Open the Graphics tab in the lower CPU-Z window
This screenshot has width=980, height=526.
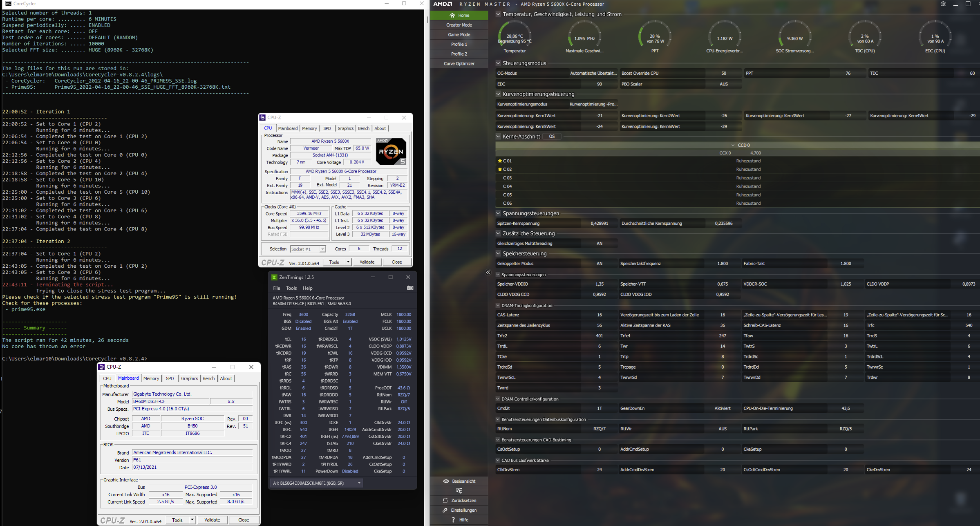[190, 378]
